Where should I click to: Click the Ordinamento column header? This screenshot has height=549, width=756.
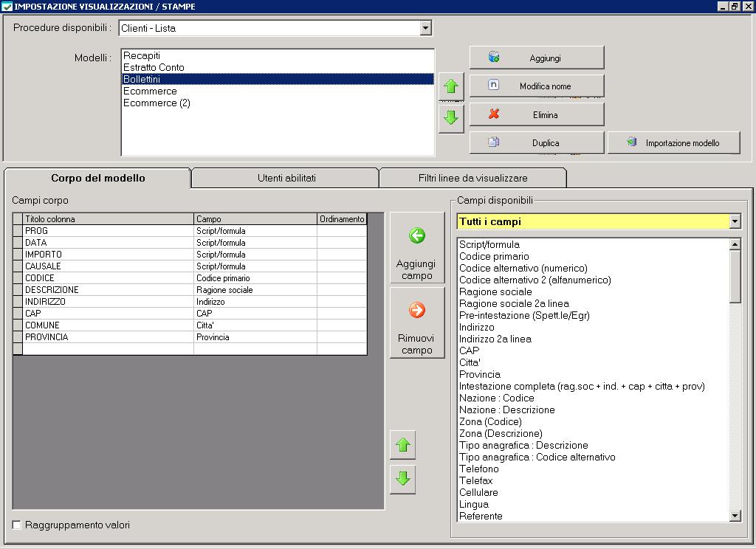click(x=342, y=219)
